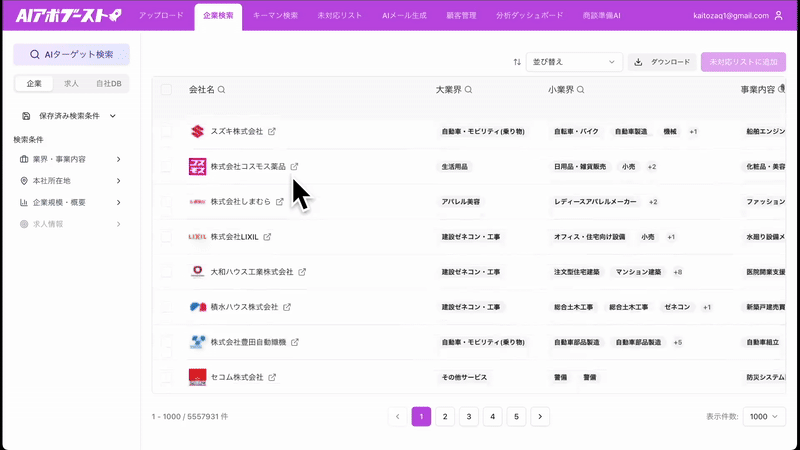The image size is (800, 450).
Task: Open external link icon for スズキ株式会社
Action: (x=272, y=132)
